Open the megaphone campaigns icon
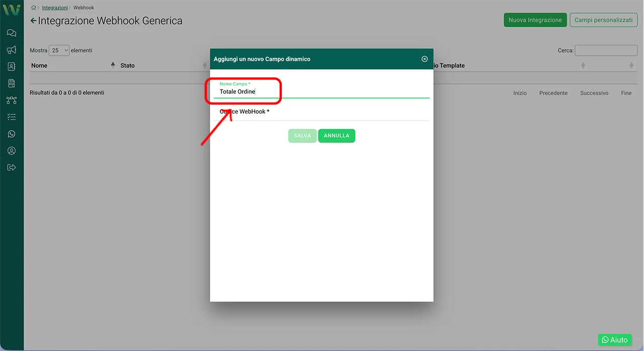Image resolution: width=644 pixels, height=351 pixels. pyautogui.click(x=12, y=50)
